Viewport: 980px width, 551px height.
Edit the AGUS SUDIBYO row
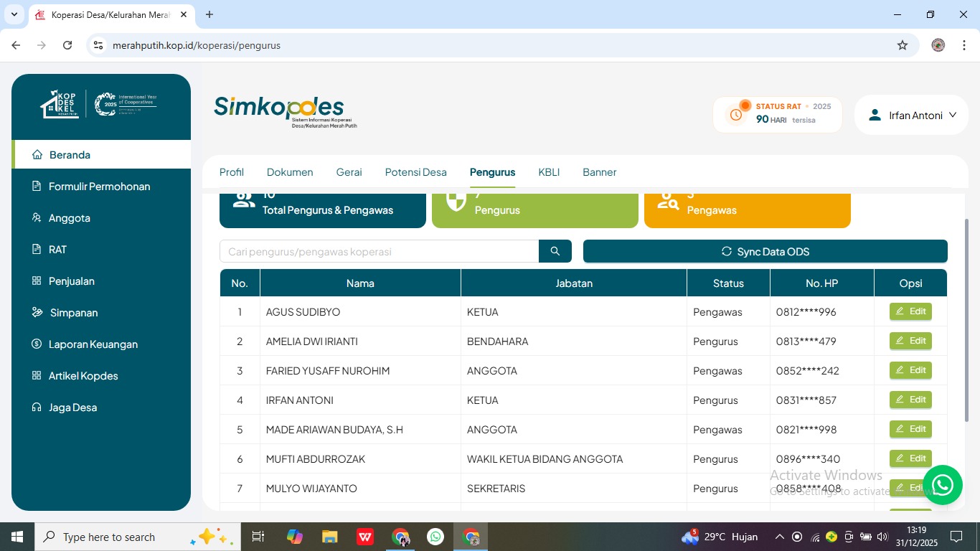pos(910,311)
